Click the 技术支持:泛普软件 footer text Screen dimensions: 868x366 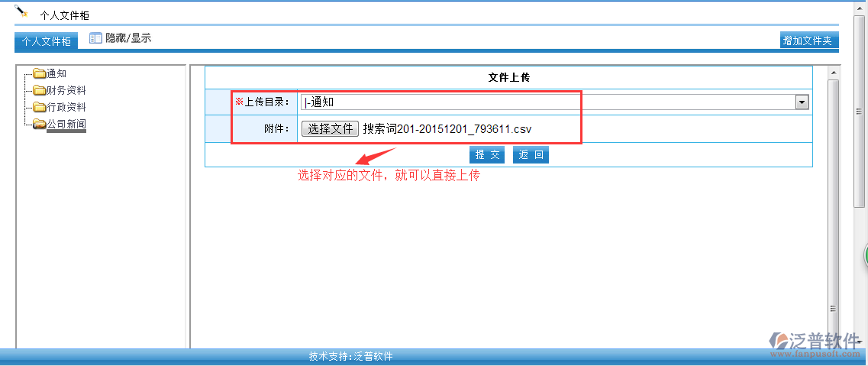(x=351, y=356)
